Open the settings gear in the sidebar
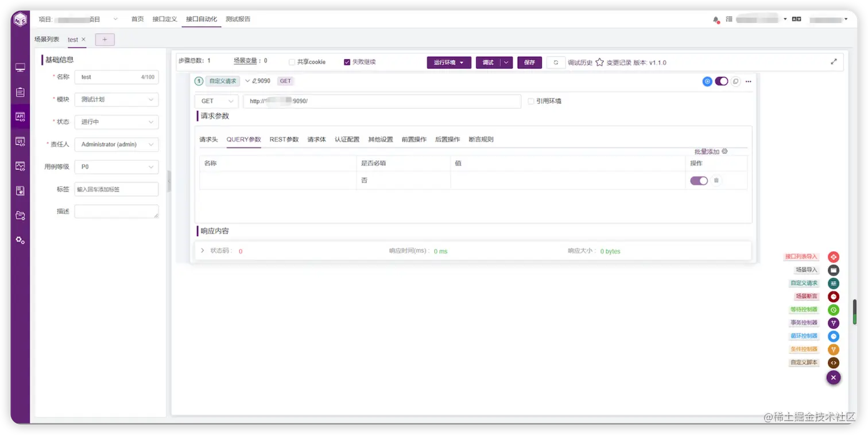 20,240
